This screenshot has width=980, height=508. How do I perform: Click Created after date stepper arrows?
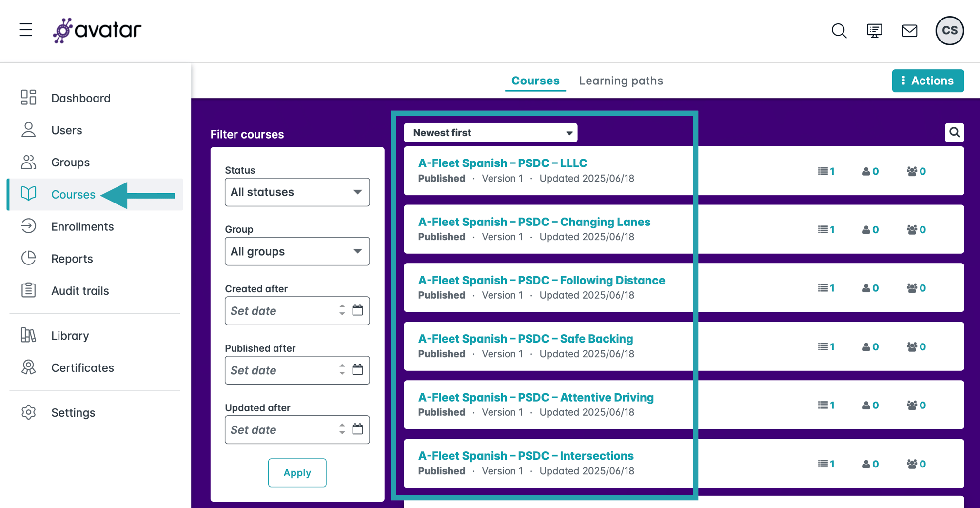pos(342,310)
